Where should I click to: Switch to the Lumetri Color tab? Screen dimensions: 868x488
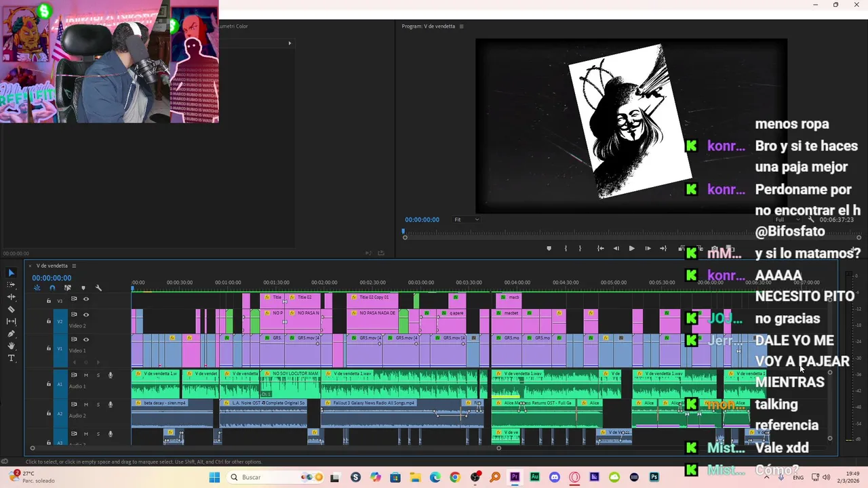(233, 26)
